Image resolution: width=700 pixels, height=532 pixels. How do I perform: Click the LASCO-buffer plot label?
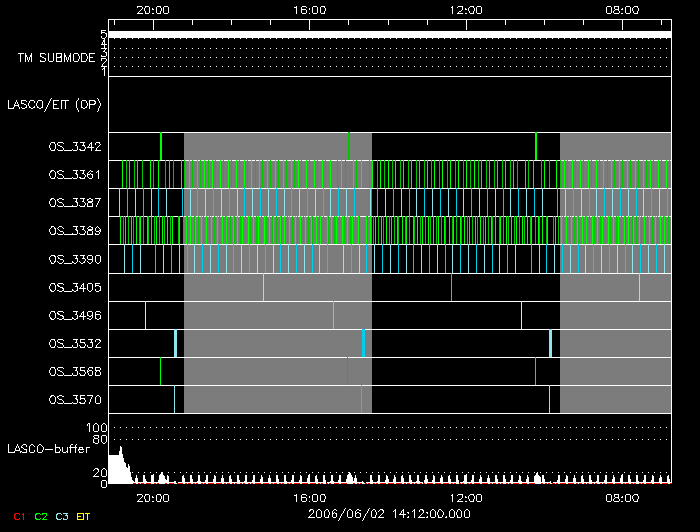tap(49, 449)
